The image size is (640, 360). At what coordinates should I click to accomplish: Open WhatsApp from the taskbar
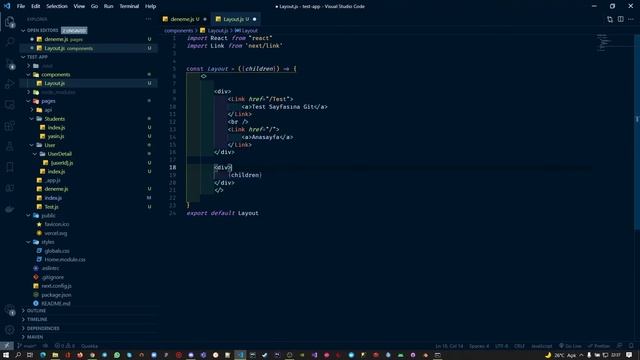click(117, 355)
